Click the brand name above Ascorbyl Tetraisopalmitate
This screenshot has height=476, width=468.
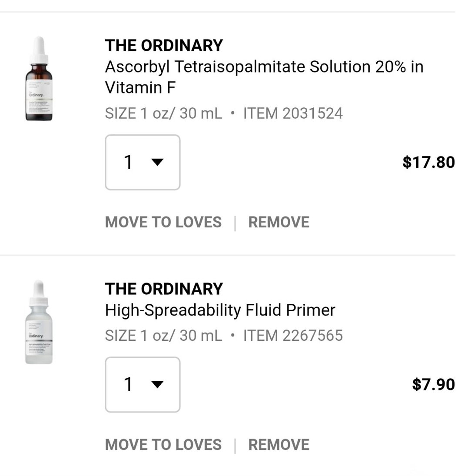164,46
